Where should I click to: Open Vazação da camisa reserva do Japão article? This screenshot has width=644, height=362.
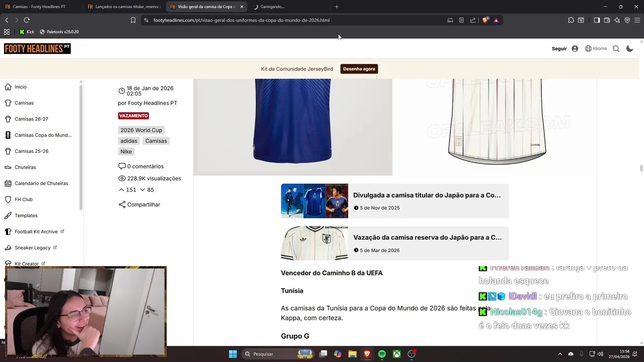click(x=395, y=243)
